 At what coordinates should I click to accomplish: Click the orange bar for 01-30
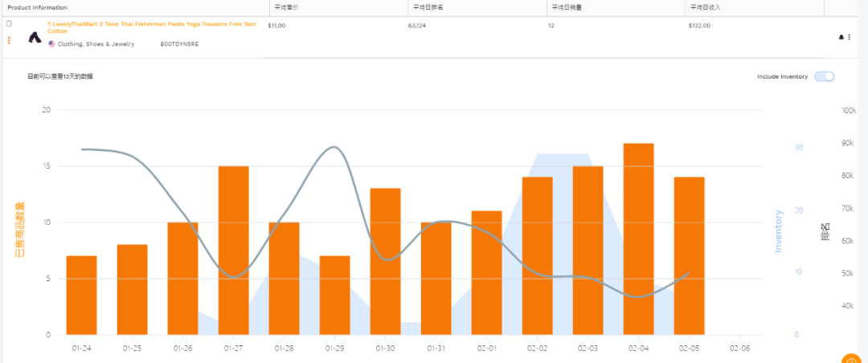pyautogui.click(x=385, y=262)
